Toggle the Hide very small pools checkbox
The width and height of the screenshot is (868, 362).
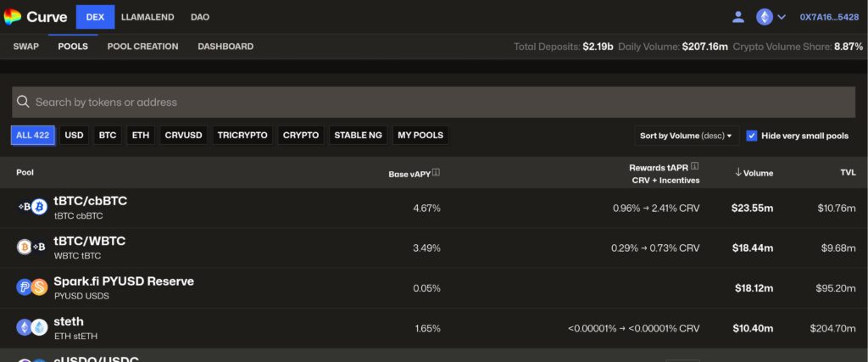[x=752, y=136]
